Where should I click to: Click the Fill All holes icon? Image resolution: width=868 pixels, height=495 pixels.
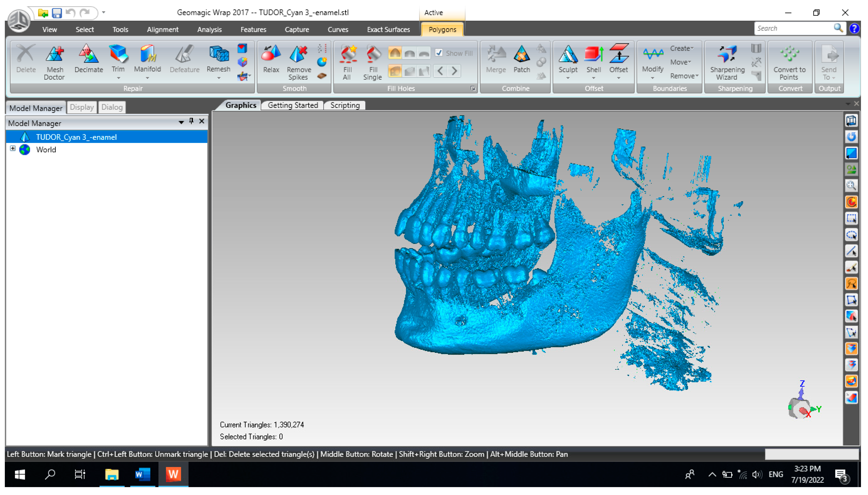tap(347, 54)
